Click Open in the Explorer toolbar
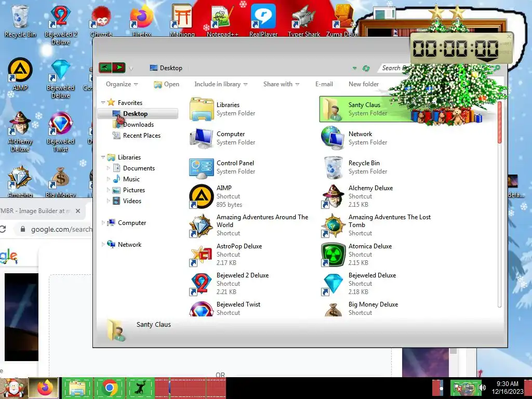This screenshot has height=399, width=532. [x=166, y=84]
